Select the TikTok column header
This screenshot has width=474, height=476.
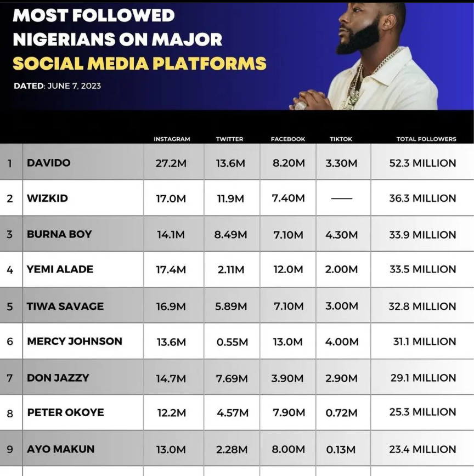coord(341,139)
